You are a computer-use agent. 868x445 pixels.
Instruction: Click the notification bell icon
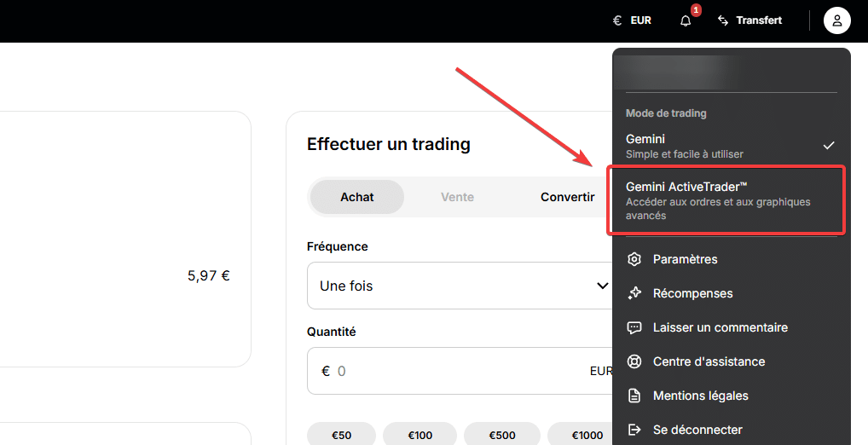686,21
